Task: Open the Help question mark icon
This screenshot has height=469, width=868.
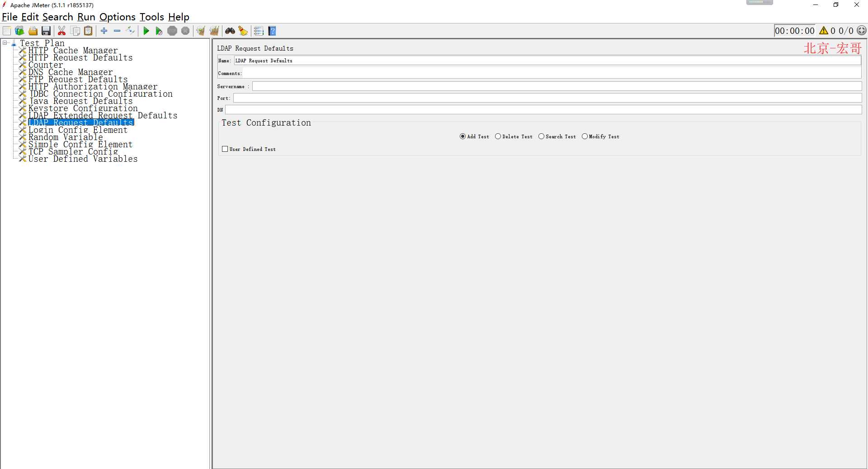Action: (x=272, y=31)
